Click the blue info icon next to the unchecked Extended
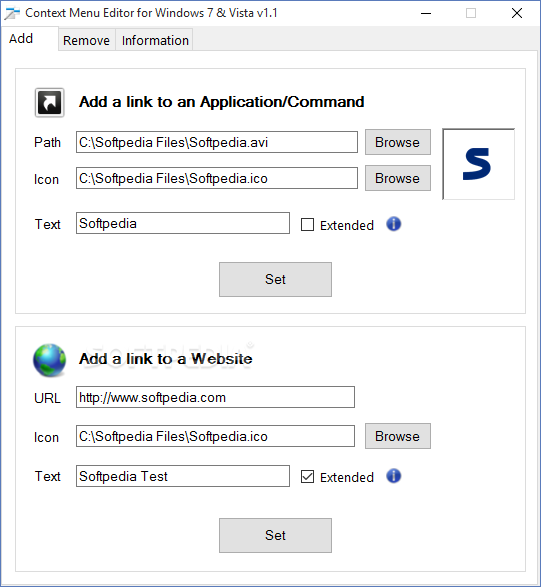541x587 pixels. [x=393, y=224]
